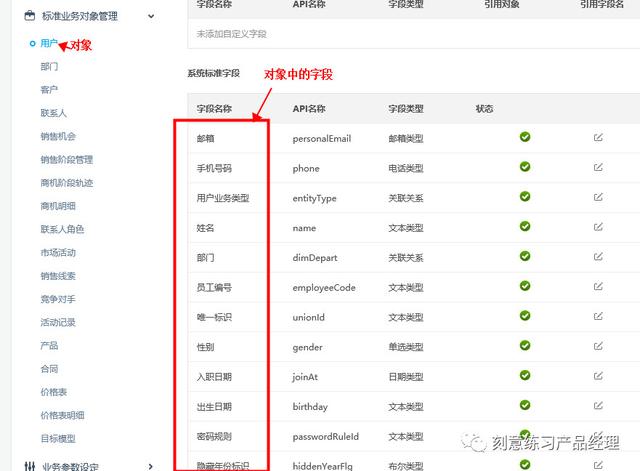The image size is (640, 471).
Task: Click the 状态 column header
Action: click(484, 109)
